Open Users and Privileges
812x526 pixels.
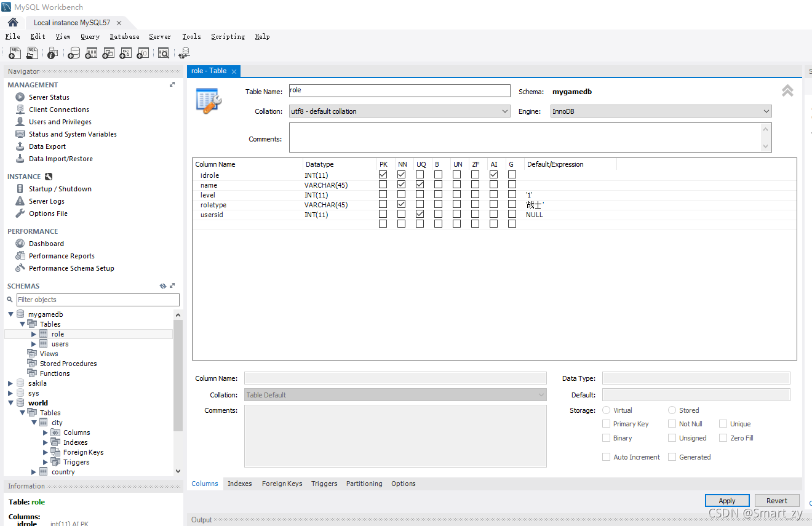pos(60,122)
